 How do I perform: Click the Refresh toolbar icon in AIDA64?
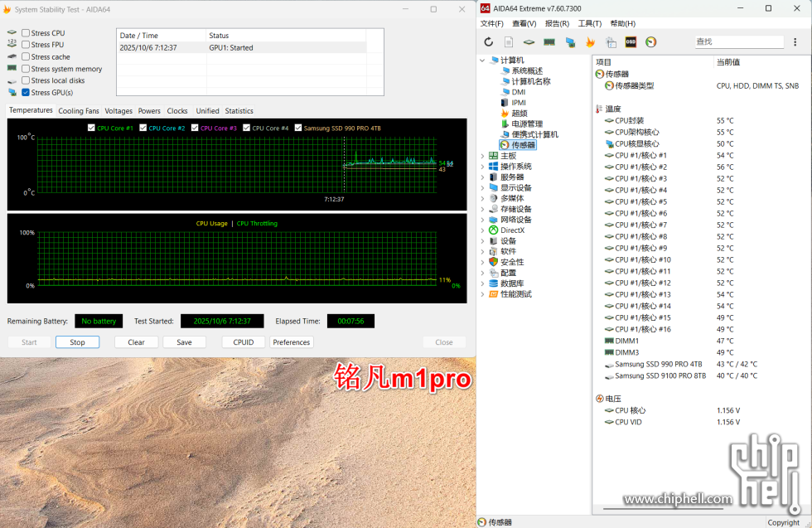(x=489, y=41)
